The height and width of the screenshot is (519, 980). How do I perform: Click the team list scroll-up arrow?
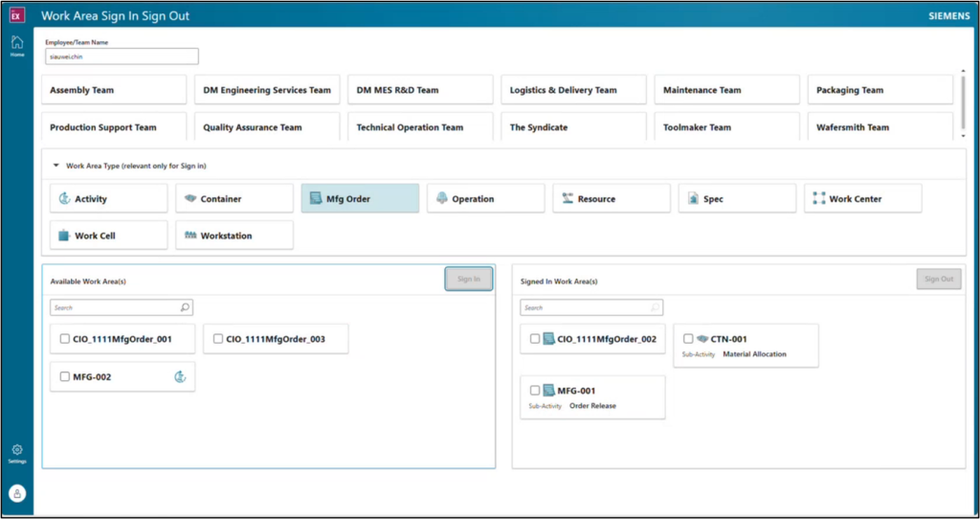tap(963, 71)
